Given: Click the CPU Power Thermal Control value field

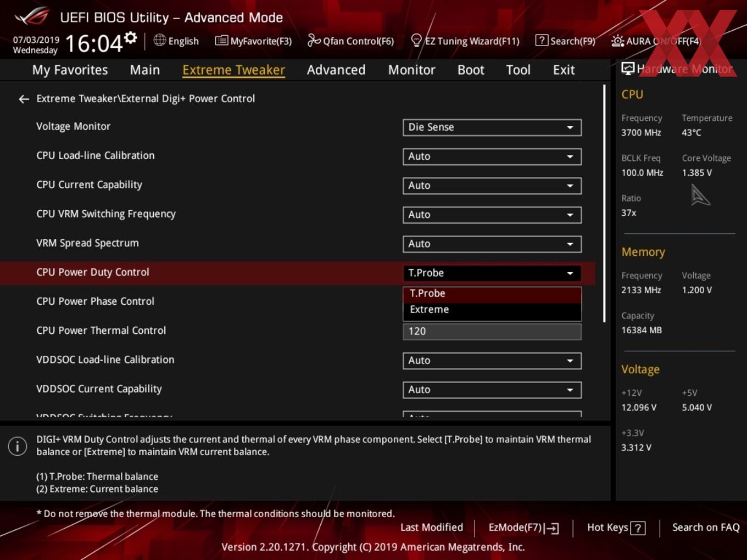Looking at the screenshot, I should pyautogui.click(x=492, y=332).
